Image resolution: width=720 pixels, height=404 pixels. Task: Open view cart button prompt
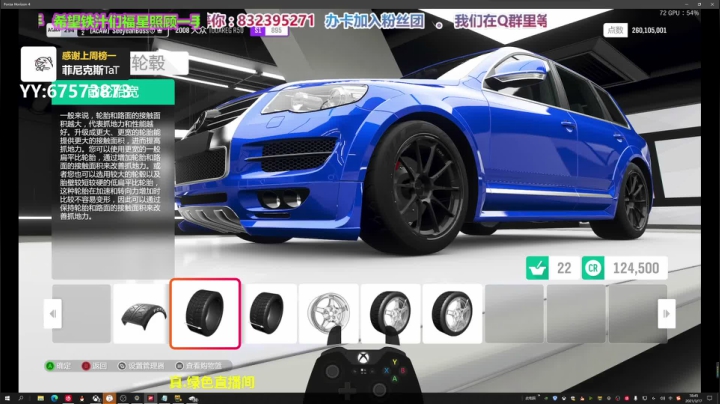(x=199, y=366)
